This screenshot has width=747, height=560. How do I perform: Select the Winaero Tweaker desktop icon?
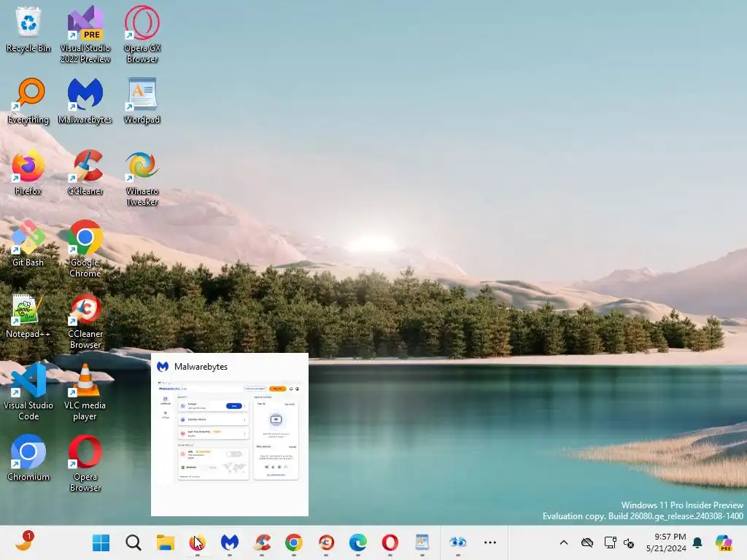pos(142,178)
